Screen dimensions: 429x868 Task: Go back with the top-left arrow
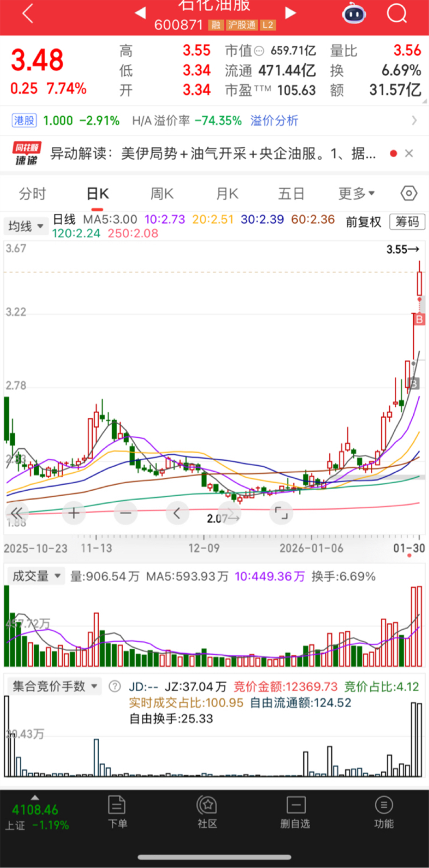pos(27,13)
